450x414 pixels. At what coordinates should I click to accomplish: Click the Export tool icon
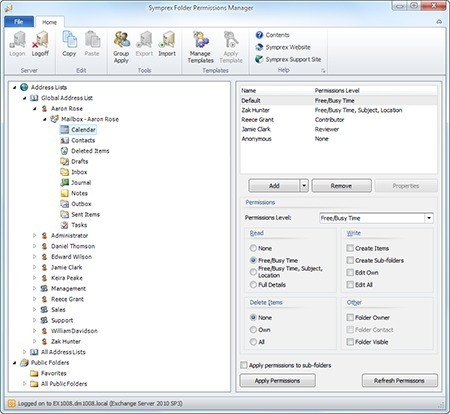pyautogui.click(x=144, y=44)
